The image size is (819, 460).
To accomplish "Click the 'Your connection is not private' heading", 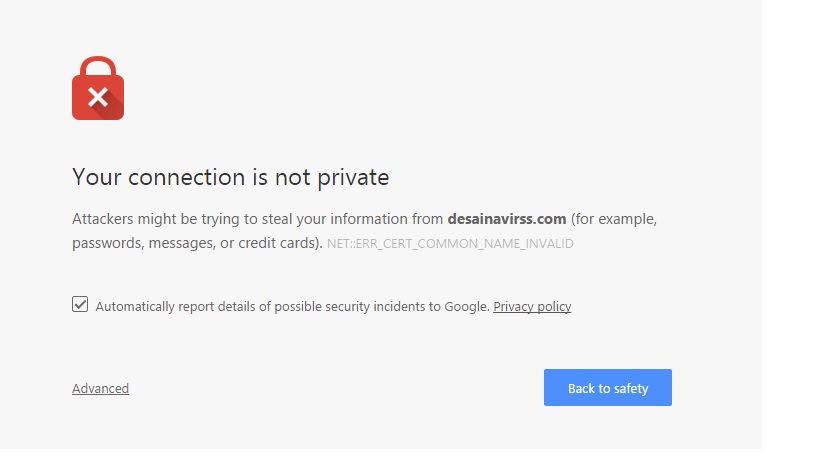I will [x=230, y=178].
